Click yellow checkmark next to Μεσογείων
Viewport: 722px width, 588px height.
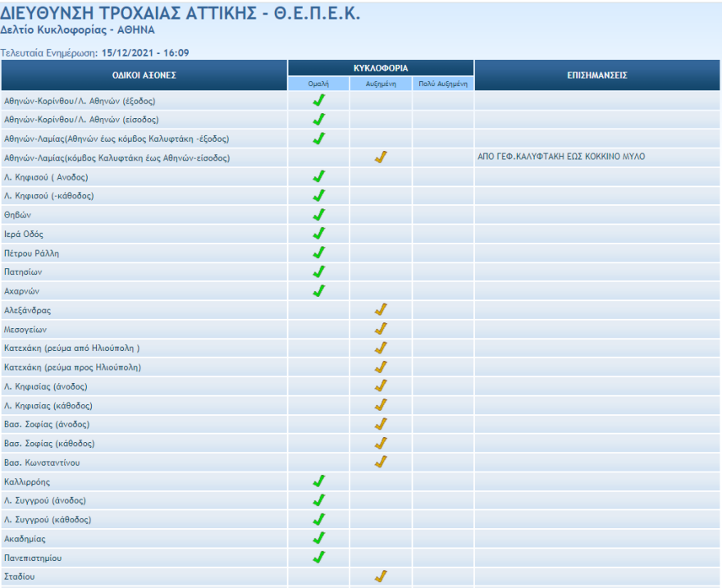(381, 329)
